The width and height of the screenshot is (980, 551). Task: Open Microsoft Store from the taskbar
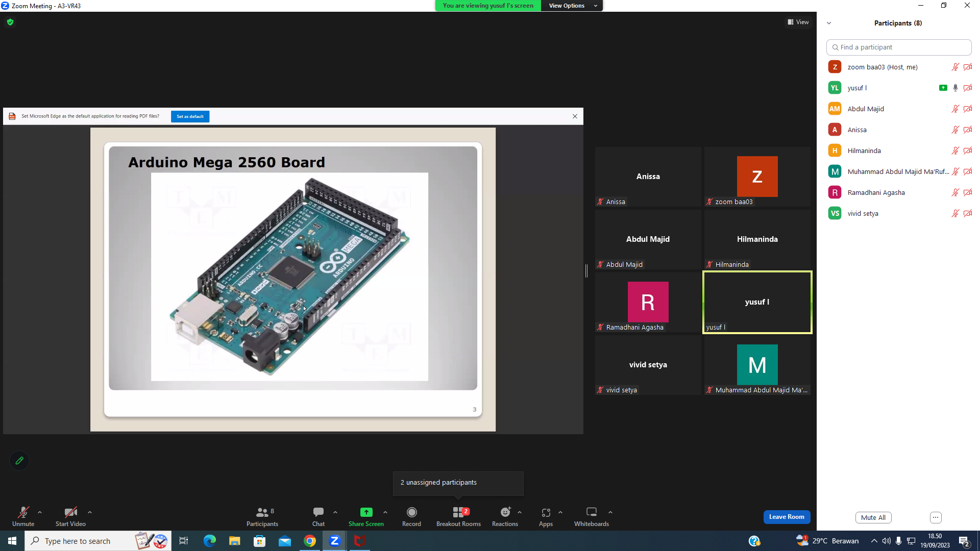point(260,541)
